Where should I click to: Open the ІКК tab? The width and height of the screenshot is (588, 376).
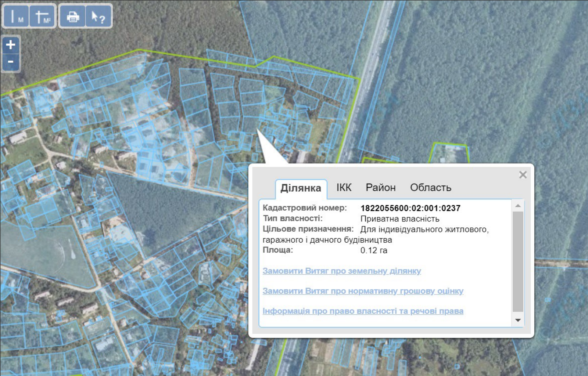click(x=344, y=188)
